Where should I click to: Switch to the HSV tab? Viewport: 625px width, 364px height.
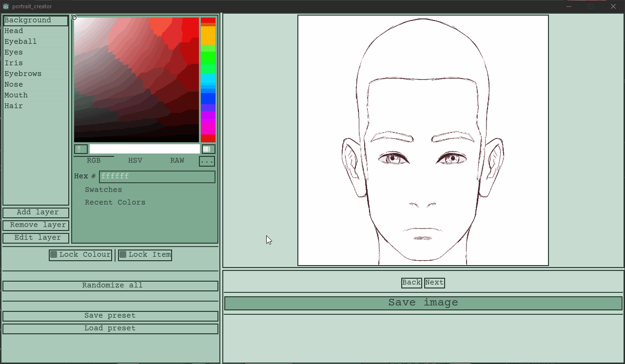(x=135, y=160)
